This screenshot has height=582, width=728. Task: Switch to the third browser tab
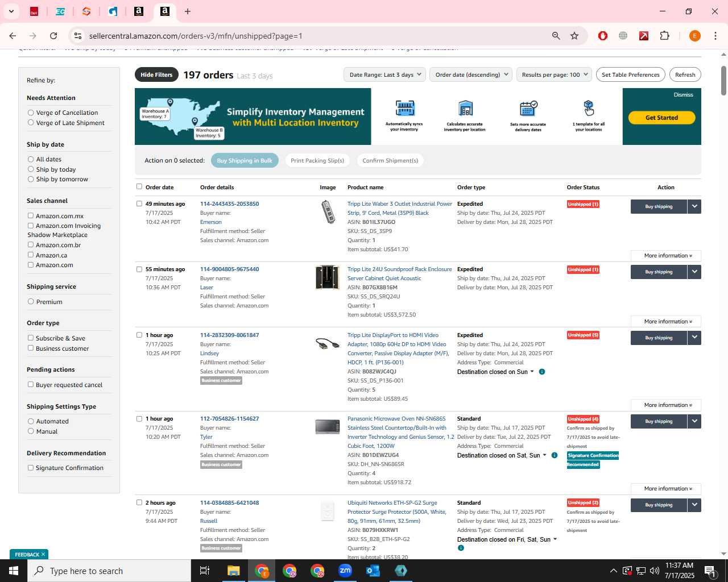[x=86, y=11]
